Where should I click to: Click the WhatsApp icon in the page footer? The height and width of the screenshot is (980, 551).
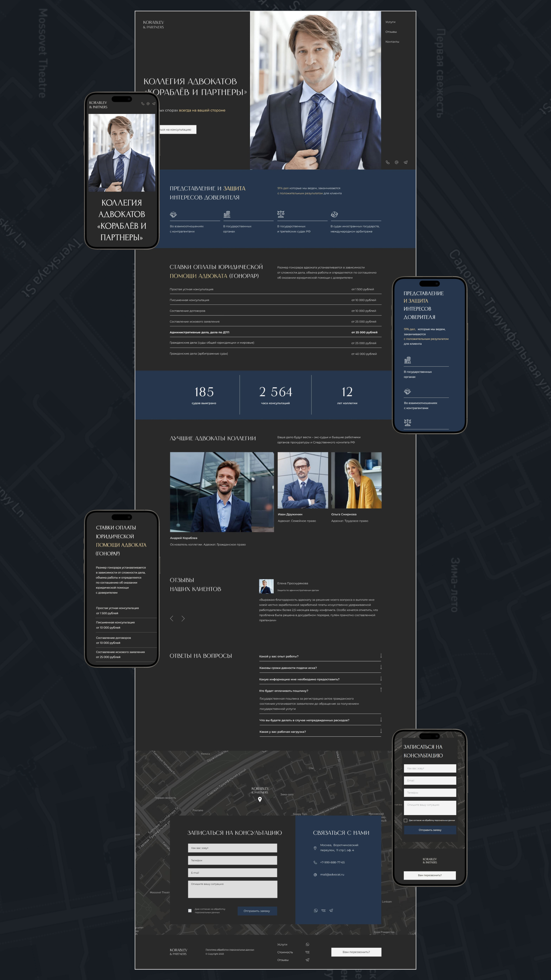click(307, 944)
